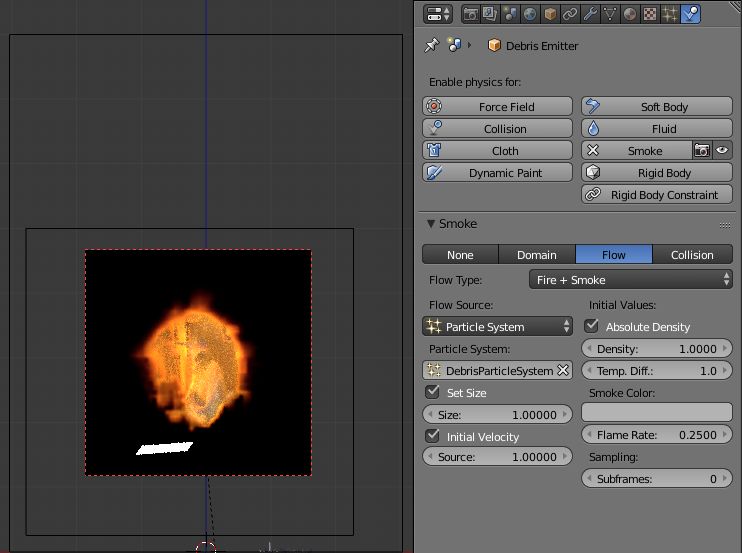Open the Object properties cube tab
The width and height of the screenshot is (742, 553).
pos(549,14)
